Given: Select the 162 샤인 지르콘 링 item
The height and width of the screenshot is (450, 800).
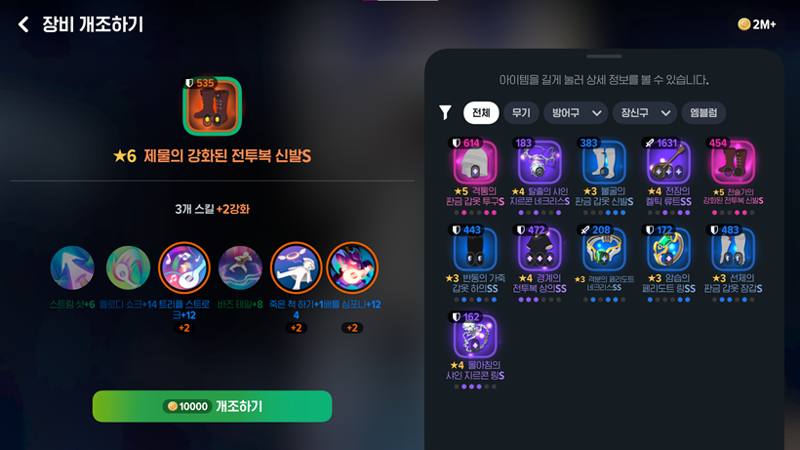Looking at the screenshot, I should point(475,349).
